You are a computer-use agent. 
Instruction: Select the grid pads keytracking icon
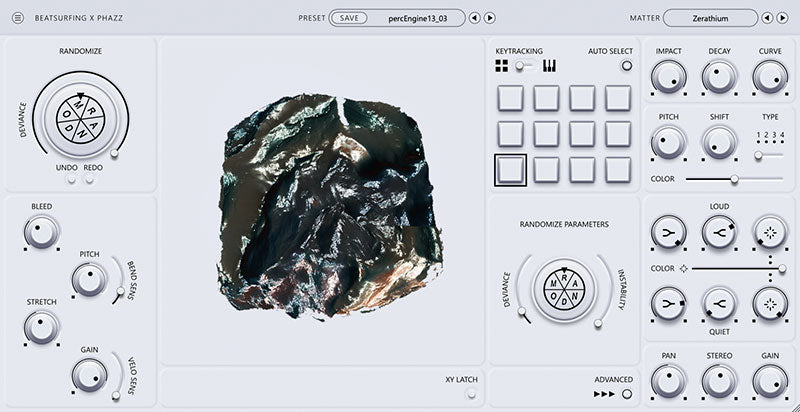502,67
